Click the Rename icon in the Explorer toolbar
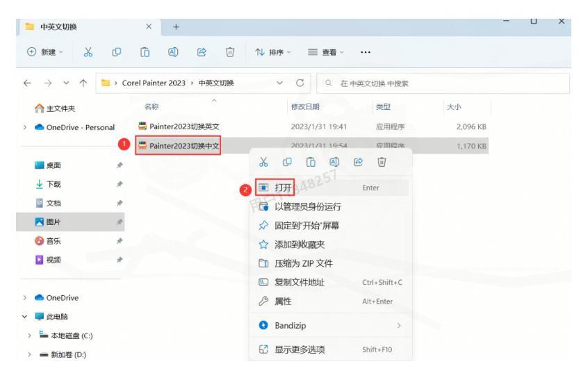This screenshot has width=588, height=380. pyautogui.click(x=173, y=52)
